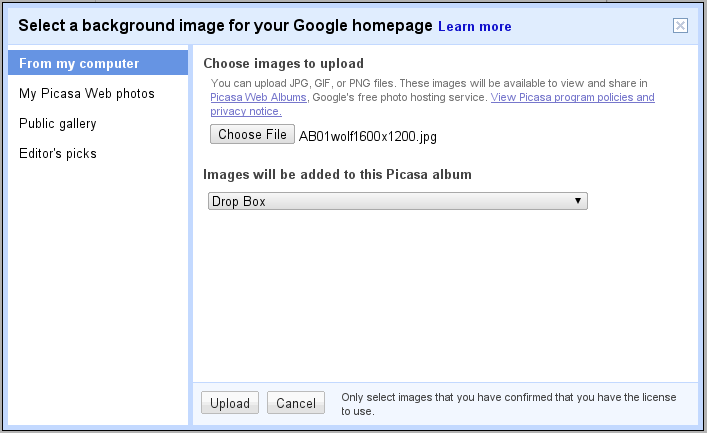The width and height of the screenshot is (707, 433).
Task: Go to Editor's picks
Action: pyautogui.click(x=58, y=153)
